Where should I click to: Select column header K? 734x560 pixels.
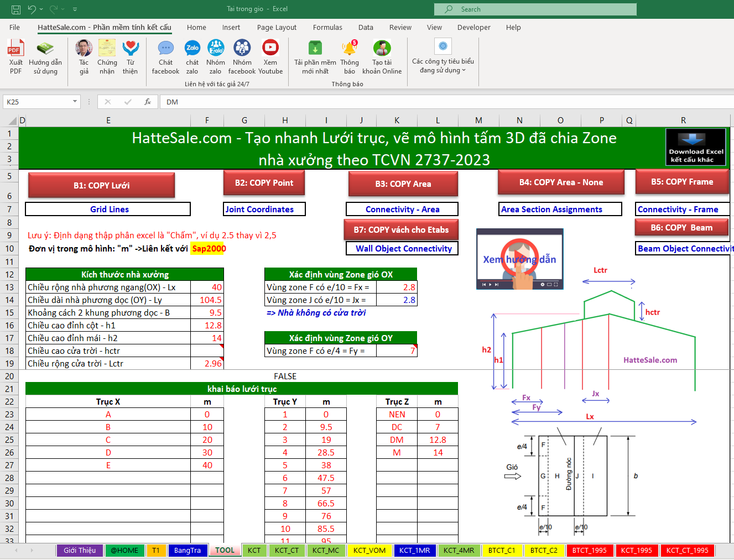(x=397, y=120)
